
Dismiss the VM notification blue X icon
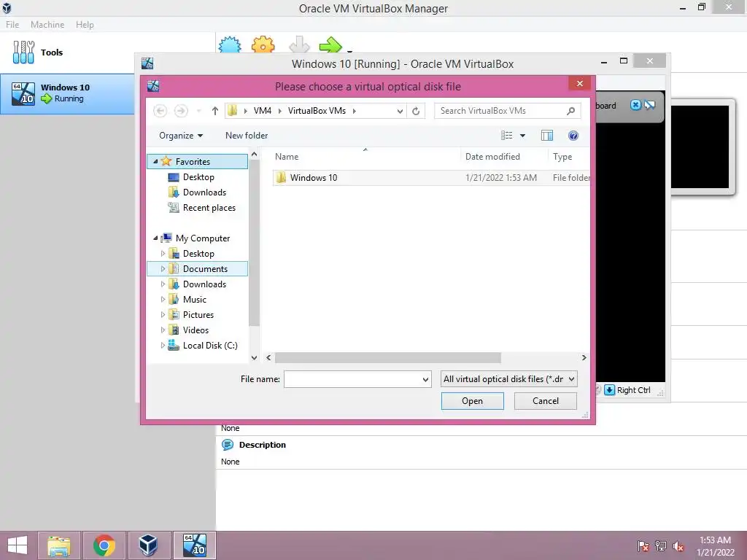click(635, 105)
